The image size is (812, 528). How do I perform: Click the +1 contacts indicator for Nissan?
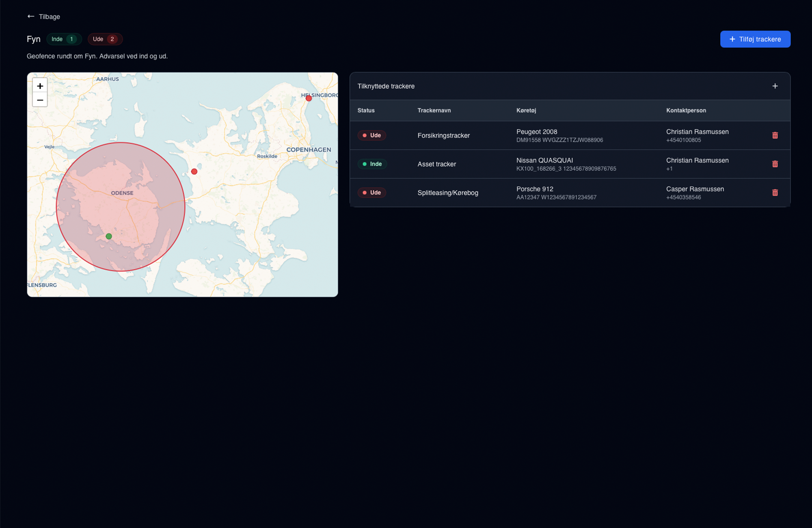click(669, 169)
